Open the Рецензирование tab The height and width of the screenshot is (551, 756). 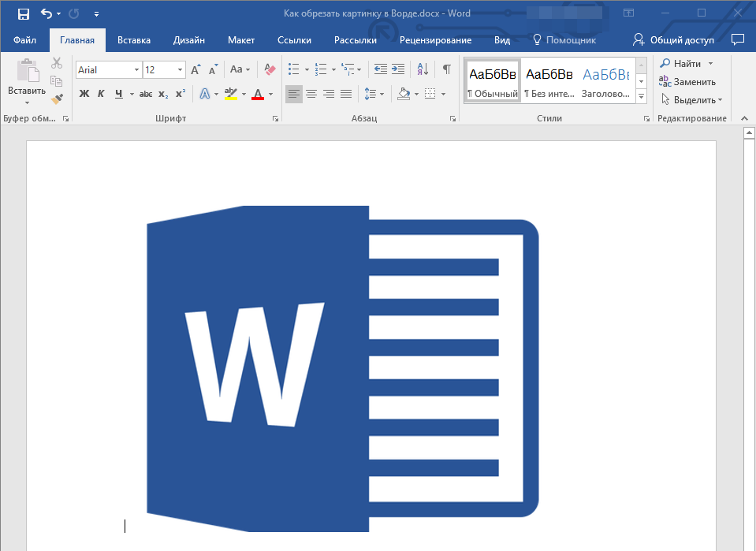click(x=435, y=40)
